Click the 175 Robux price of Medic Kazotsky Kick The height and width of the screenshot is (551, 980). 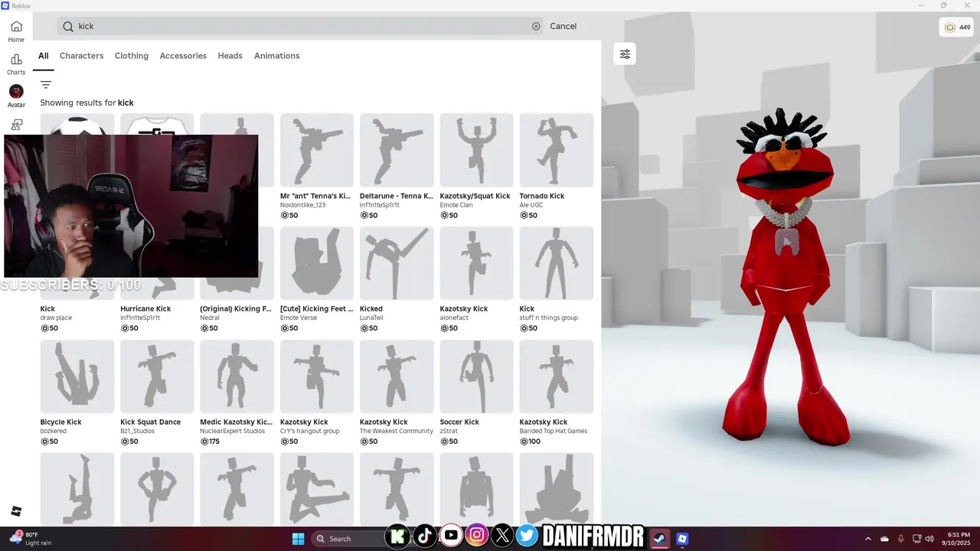coord(210,442)
